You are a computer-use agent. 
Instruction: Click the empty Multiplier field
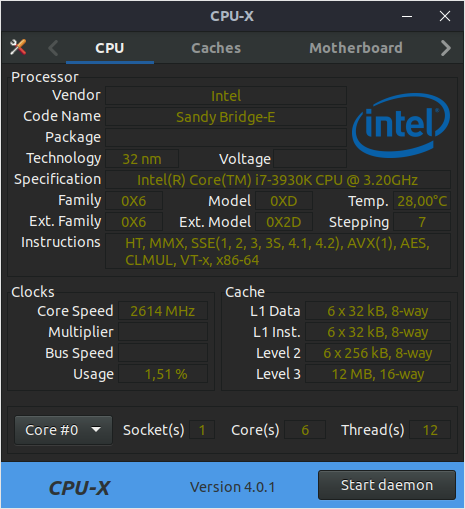(163, 332)
